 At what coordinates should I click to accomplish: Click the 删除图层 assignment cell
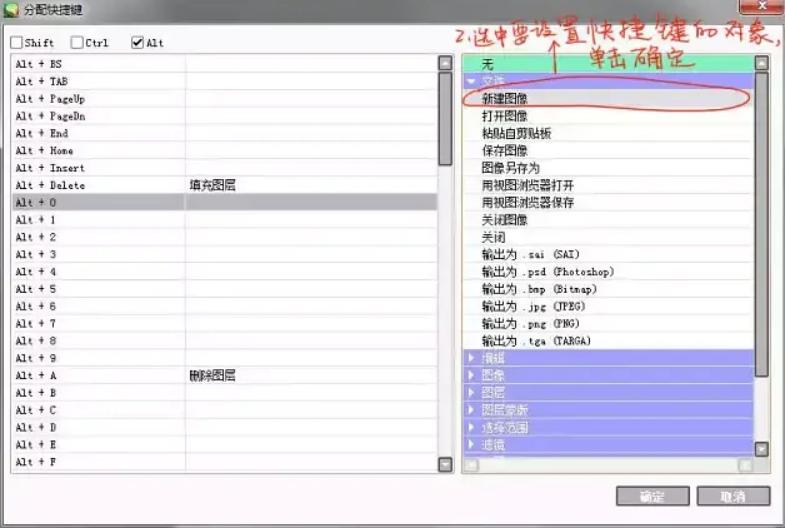coord(311,375)
